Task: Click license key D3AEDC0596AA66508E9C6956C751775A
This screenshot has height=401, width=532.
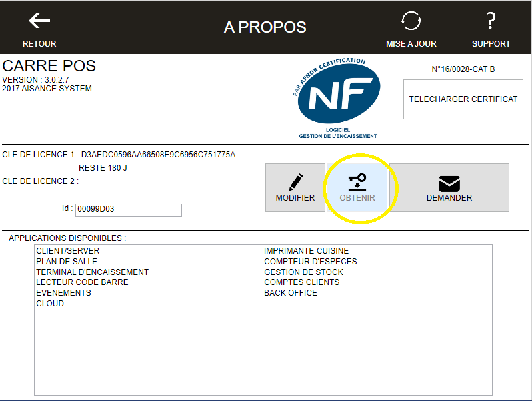Action: tap(158, 155)
